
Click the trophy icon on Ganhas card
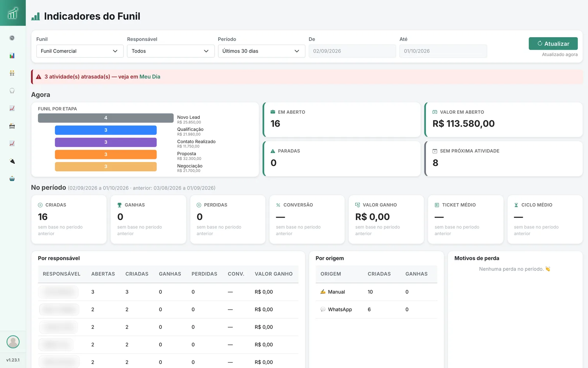(x=119, y=205)
